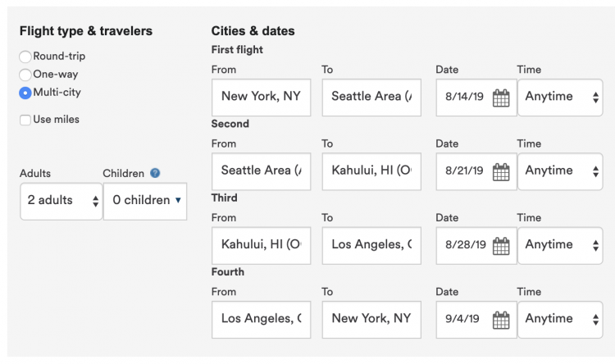Select the One-way flight option
This screenshot has width=615, height=364.
click(x=25, y=75)
